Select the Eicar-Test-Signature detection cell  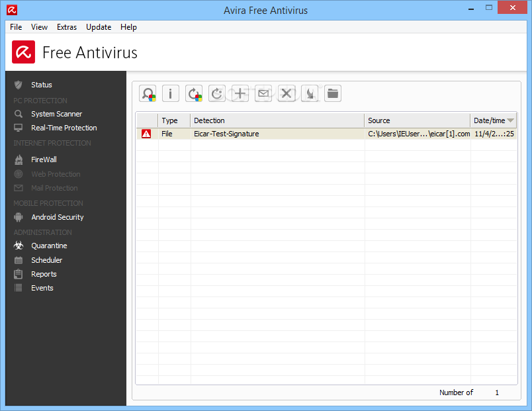(x=277, y=134)
